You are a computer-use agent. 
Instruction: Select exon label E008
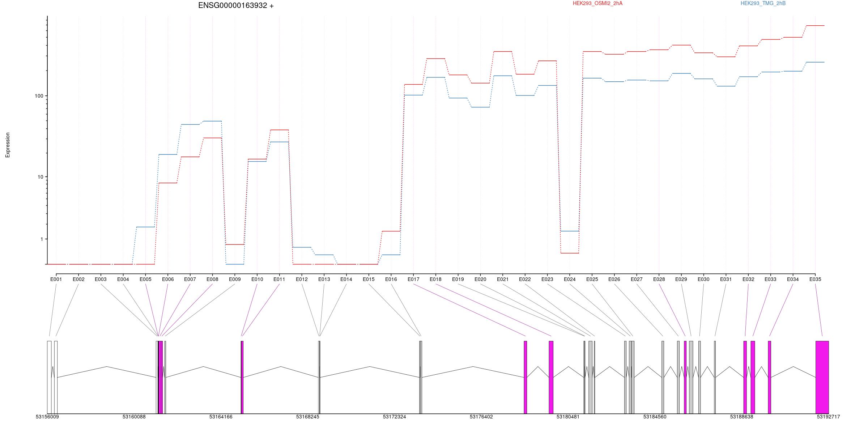coord(212,279)
